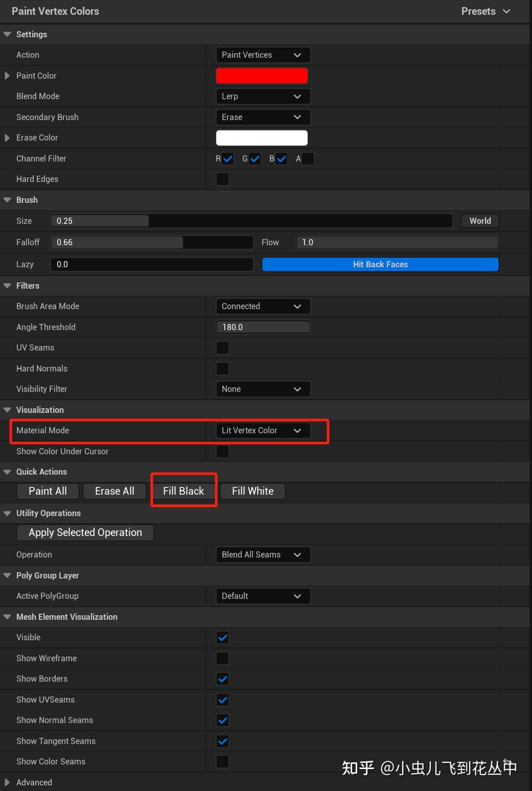Open the Action dropdown set to Paint Vertices
The height and width of the screenshot is (791, 532).
(x=263, y=55)
